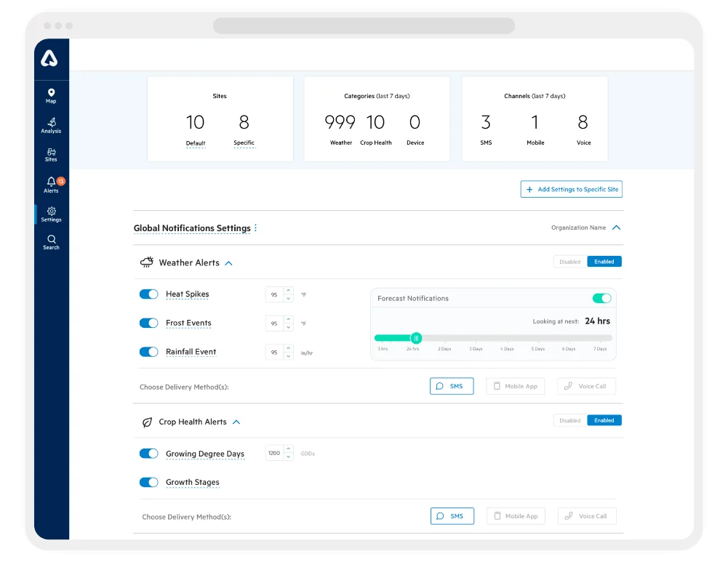
Task: Set Crop Health Alerts to Enabled
Action: click(604, 420)
